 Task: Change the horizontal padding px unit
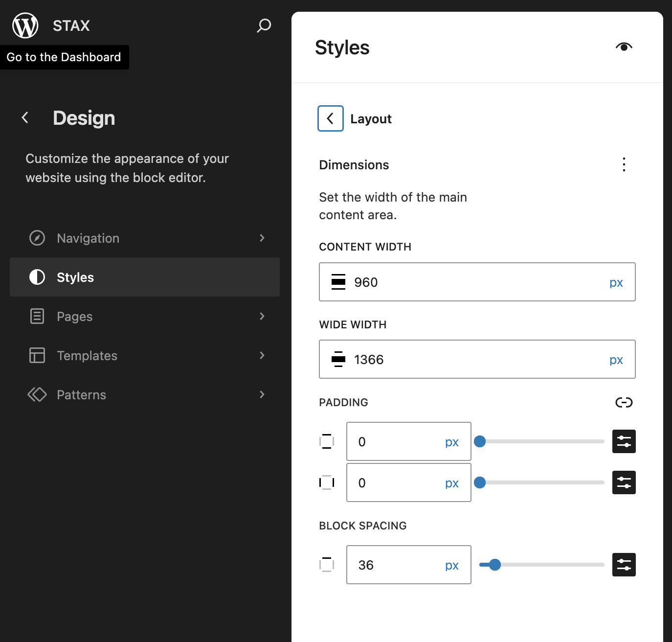[452, 483]
